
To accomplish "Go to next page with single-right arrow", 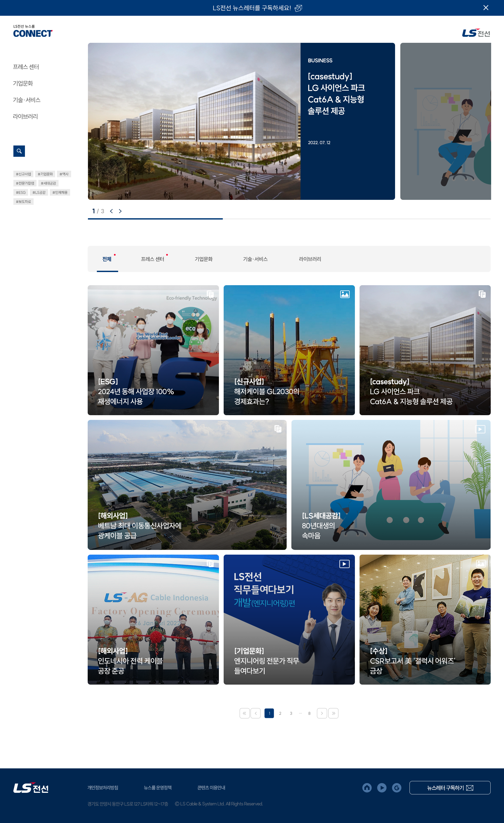I will (x=322, y=713).
